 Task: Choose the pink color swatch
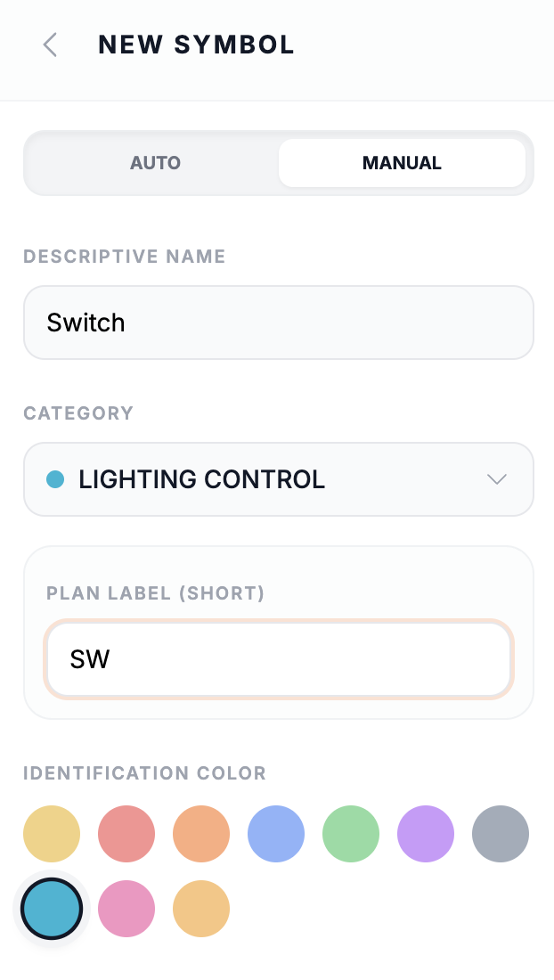click(x=126, y=909)
